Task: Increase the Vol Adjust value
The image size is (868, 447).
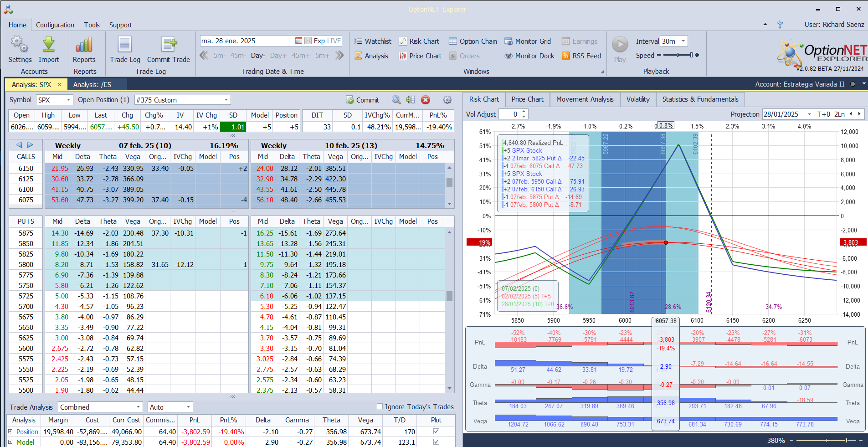Action: point(524,112)
